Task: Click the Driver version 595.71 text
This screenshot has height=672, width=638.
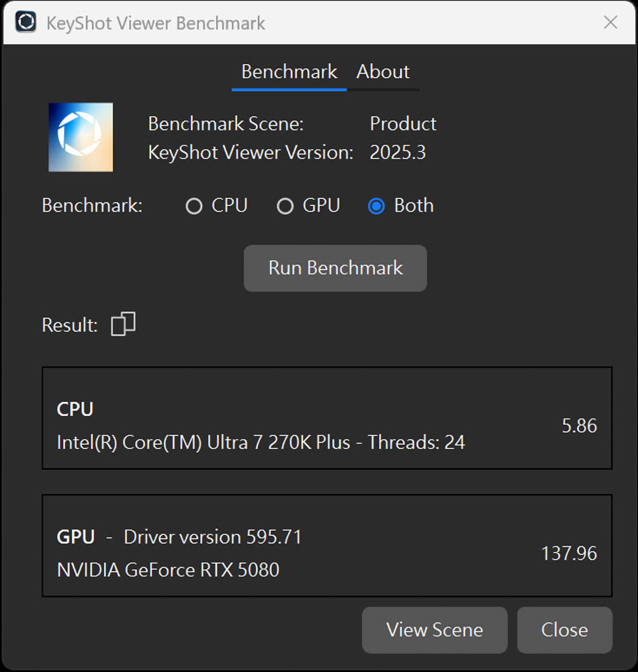Action: tap(213, 537)
